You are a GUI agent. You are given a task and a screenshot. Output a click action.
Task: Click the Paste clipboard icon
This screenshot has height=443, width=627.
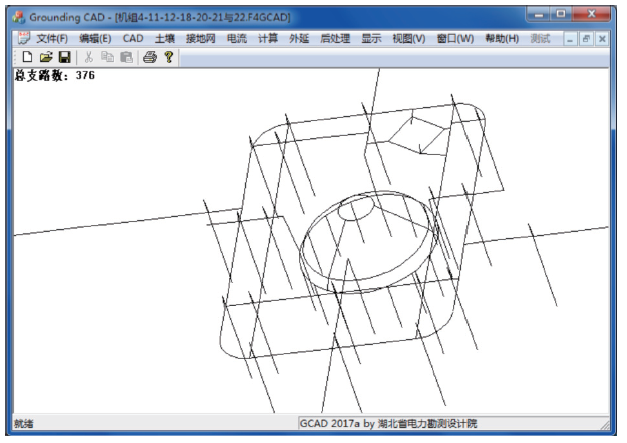pyautogui.click(x=125, y=58)
